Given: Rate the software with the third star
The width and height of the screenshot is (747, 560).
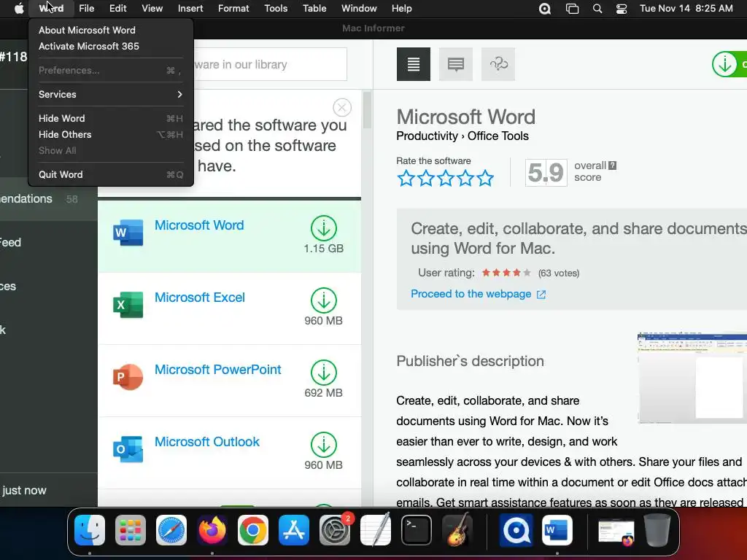Looking at the screenshot, I should click(446, 178).
